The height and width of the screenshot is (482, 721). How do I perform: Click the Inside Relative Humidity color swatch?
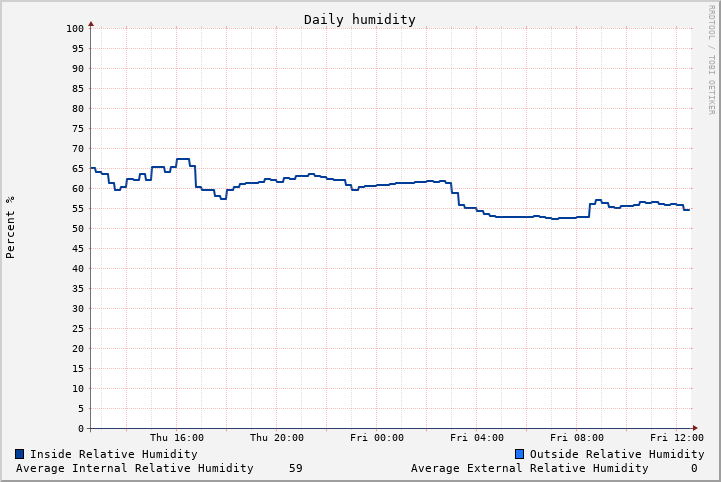pos(19,454)
